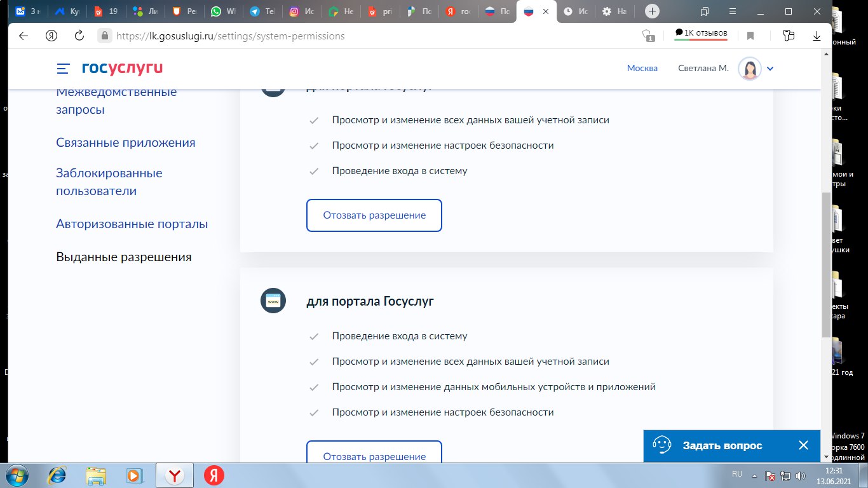Click 'Светлана М.' user name
Image resolution: width=868 pixels, height=488 pixels.
703,68
